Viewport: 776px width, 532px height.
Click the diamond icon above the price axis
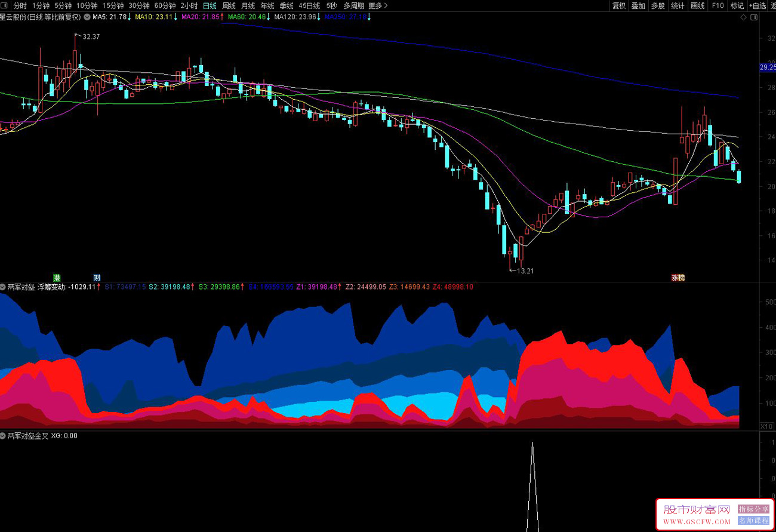point(743,17)
